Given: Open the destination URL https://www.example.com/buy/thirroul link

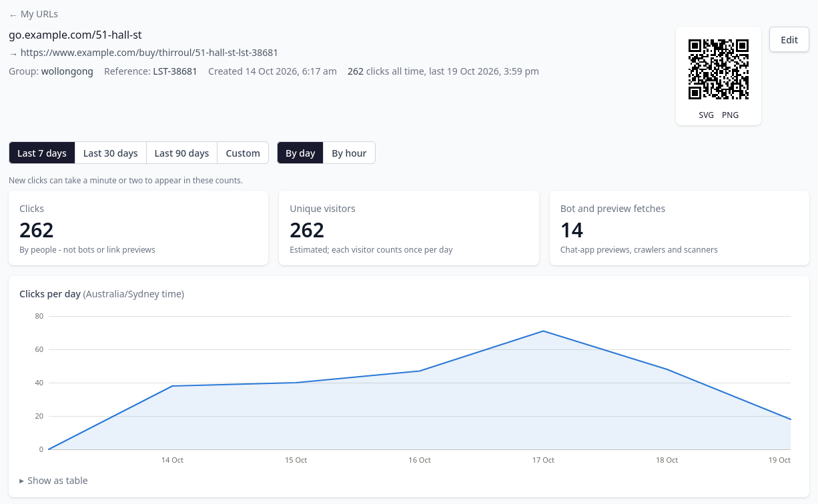Looking at the screenshot, I should coord(149,53).
